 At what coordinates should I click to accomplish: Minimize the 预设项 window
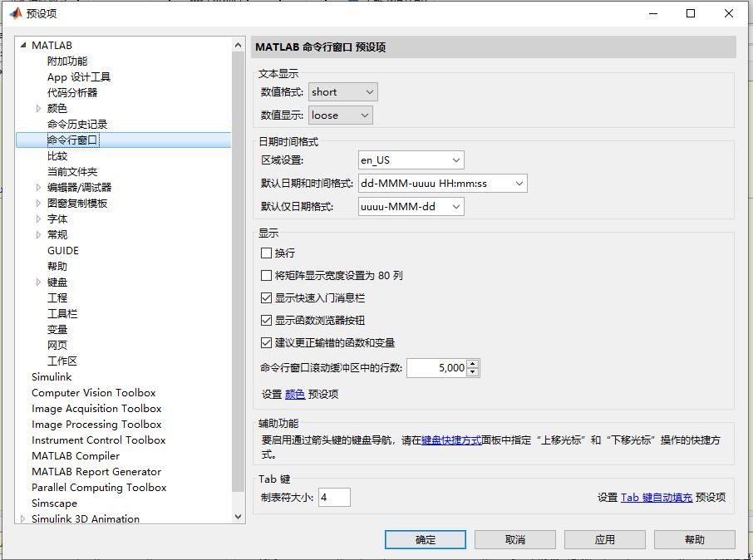point(653,13)
